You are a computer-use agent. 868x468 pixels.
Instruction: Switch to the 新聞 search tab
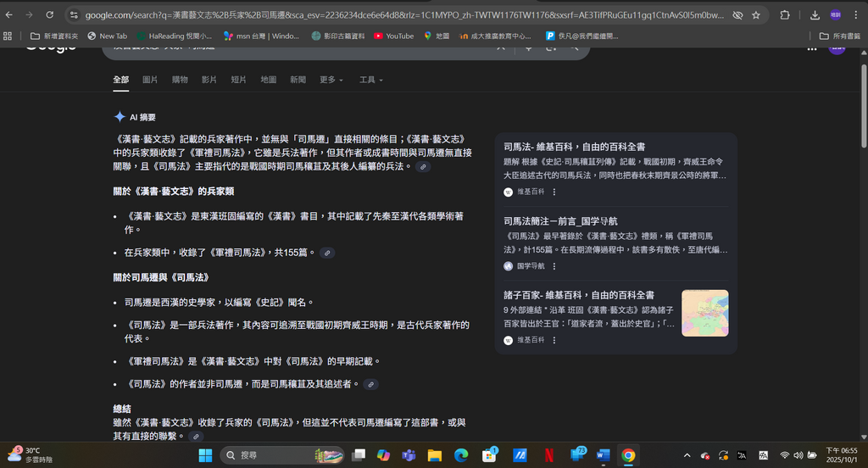point(298,80)
